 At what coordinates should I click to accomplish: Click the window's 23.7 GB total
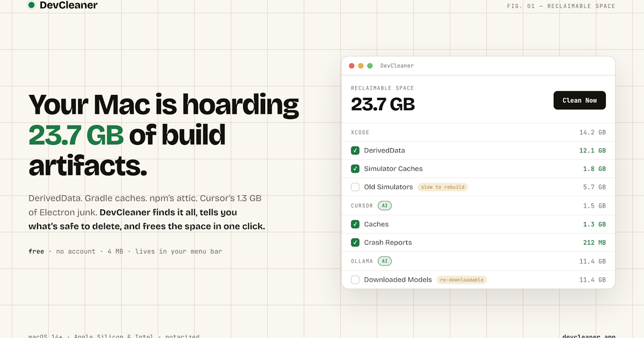pyautogui.click(x=383, y=104)
